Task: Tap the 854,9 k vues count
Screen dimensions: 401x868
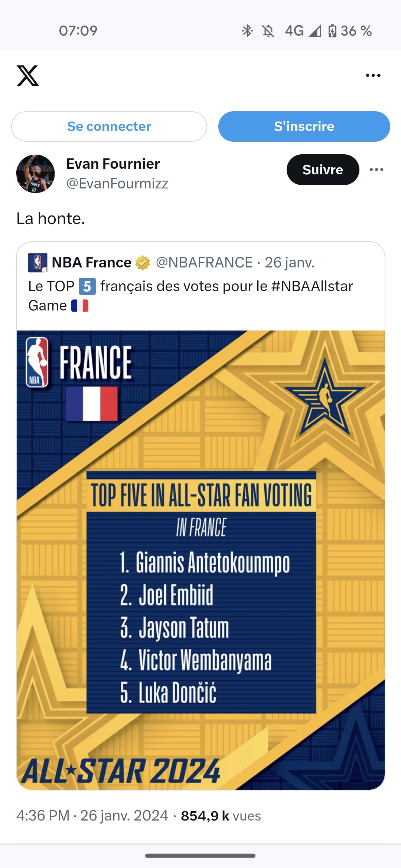Action: coord(221,816)
